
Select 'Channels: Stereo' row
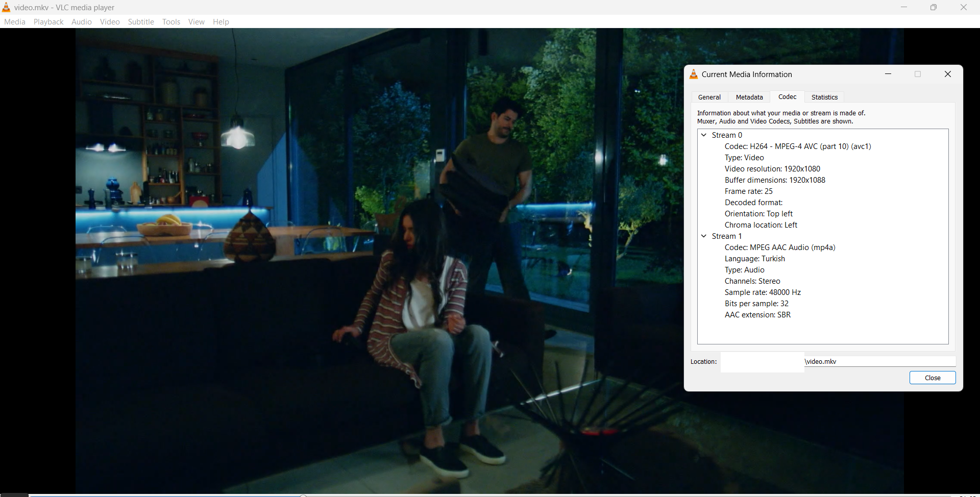(752, 281)
